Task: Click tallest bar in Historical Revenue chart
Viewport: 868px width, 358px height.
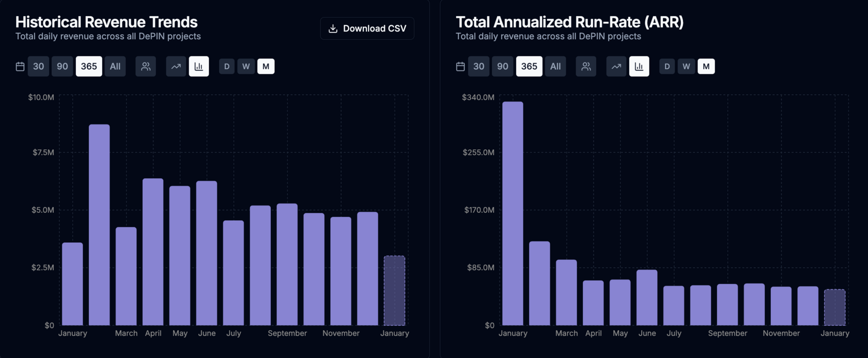Action: pyautogui.click(x=99, y=225)
